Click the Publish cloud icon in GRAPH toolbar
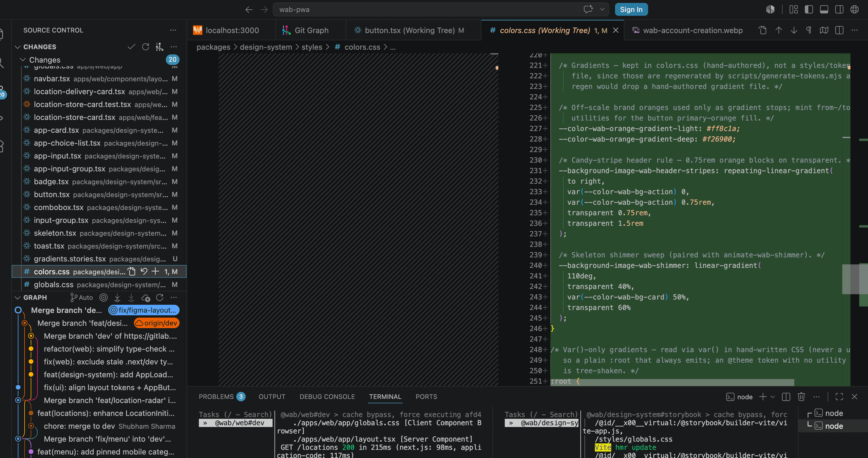The width and height of the screenshot is (868, 458). coord(146,297)
